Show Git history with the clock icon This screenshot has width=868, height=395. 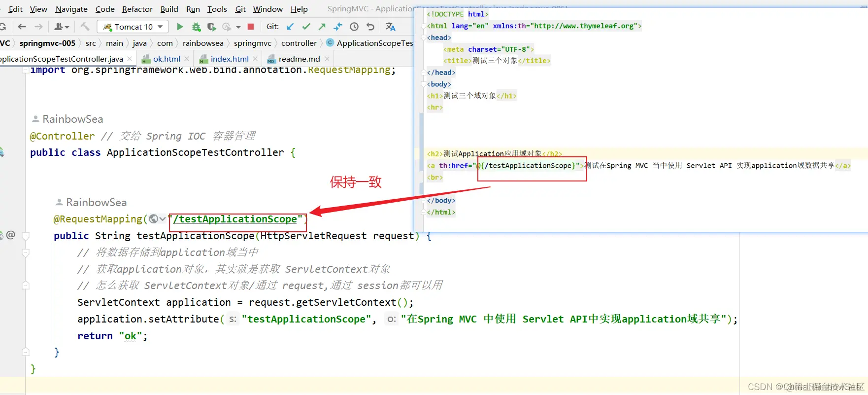354,27
